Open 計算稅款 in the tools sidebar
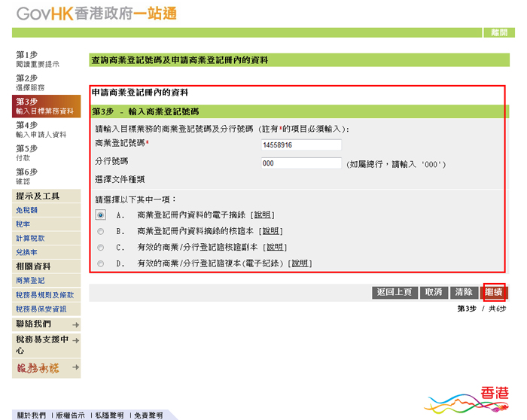 click(29, 238)
